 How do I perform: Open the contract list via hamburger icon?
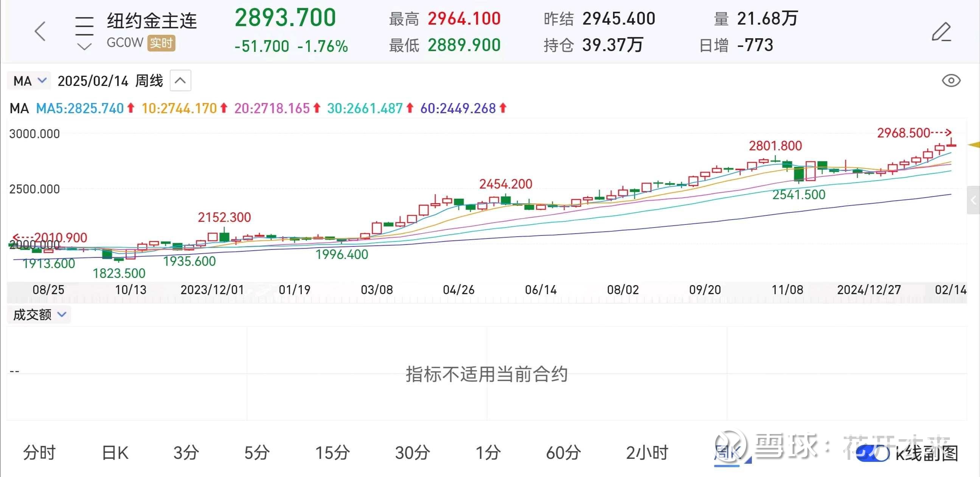pos(84,23)
